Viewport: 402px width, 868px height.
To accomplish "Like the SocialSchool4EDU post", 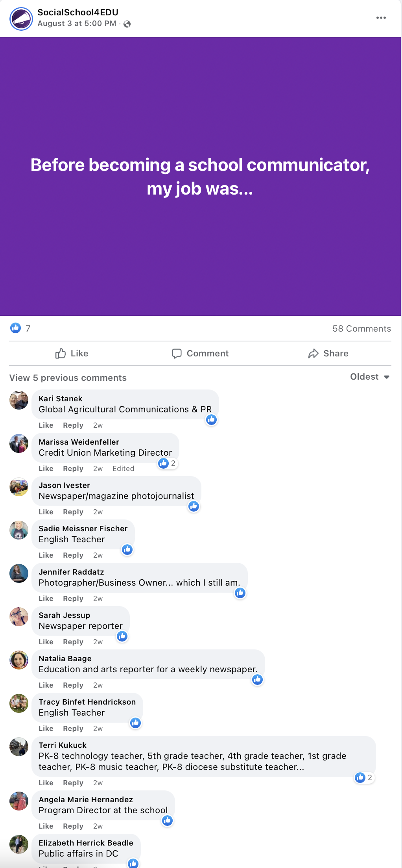I will 72,353.
